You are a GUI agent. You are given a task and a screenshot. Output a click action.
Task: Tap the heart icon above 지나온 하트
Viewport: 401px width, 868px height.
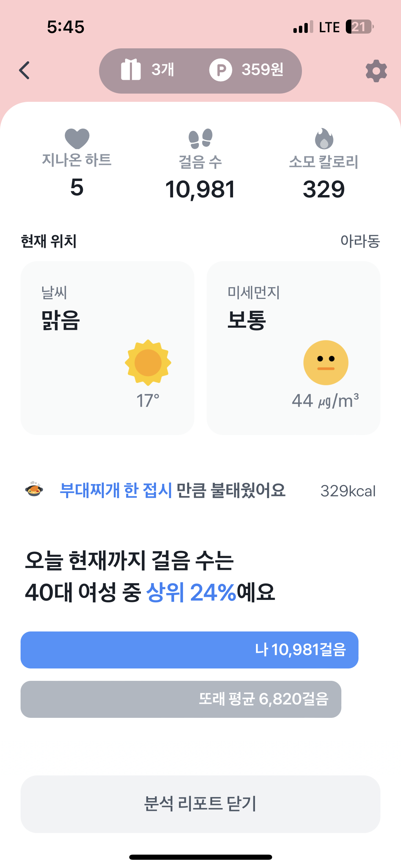click(x=77, y=138)
